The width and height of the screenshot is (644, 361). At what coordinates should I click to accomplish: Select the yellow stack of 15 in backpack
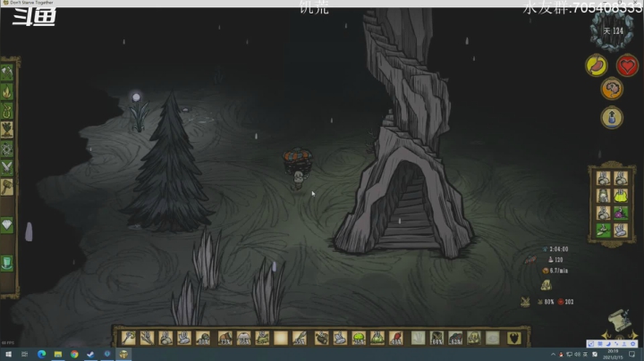[x=621, y=196]
